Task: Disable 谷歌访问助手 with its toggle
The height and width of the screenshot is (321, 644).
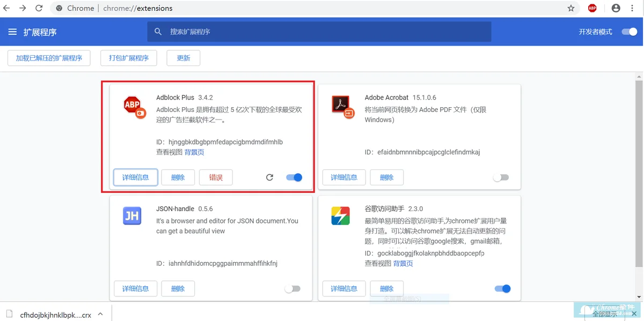Action: click(503, 289)
